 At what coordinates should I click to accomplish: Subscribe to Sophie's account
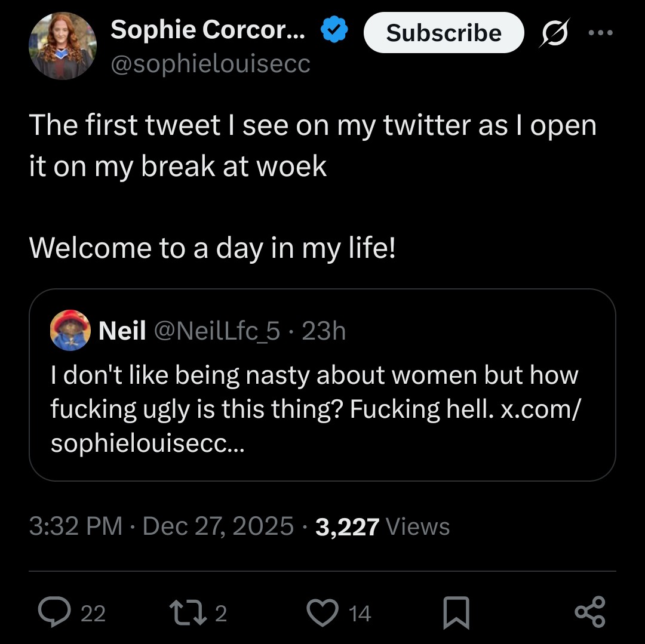point(443,33)
